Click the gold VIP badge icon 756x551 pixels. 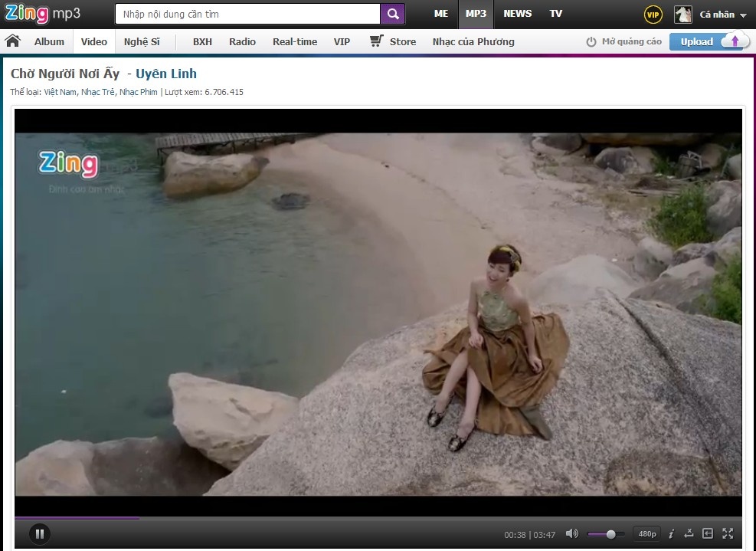(653, 15)
